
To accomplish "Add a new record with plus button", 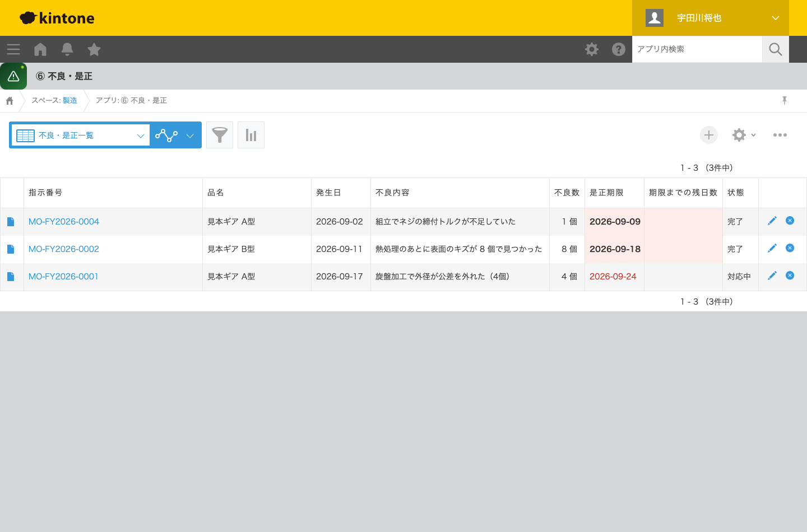I will coord(709,135).
